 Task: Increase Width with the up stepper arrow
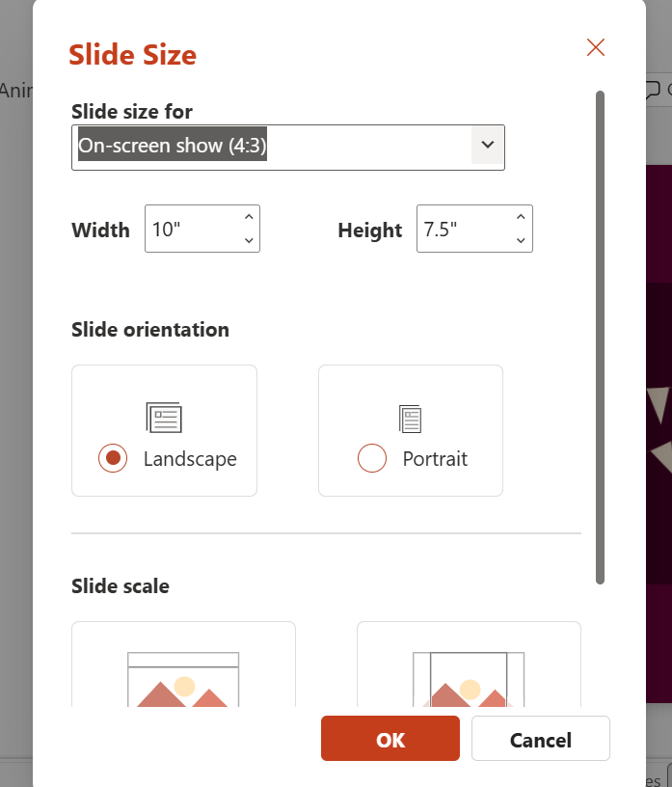point(249,217)
